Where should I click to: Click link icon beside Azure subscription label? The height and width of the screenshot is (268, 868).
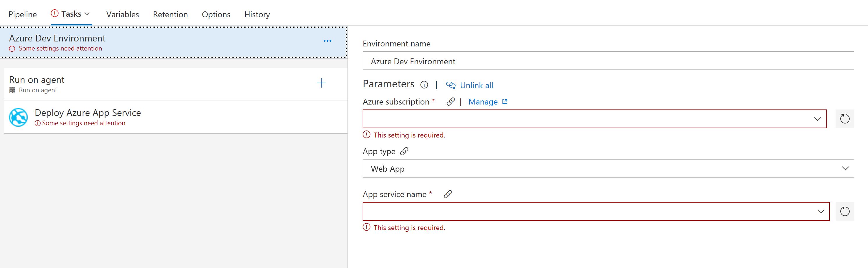pos(451,102)
